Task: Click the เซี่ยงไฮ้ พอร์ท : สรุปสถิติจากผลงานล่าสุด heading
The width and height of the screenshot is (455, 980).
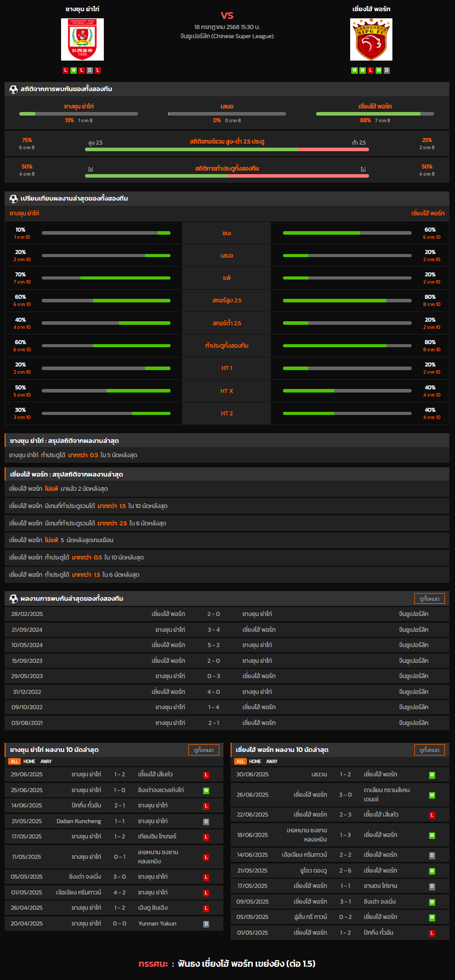Action: (66, 474)
